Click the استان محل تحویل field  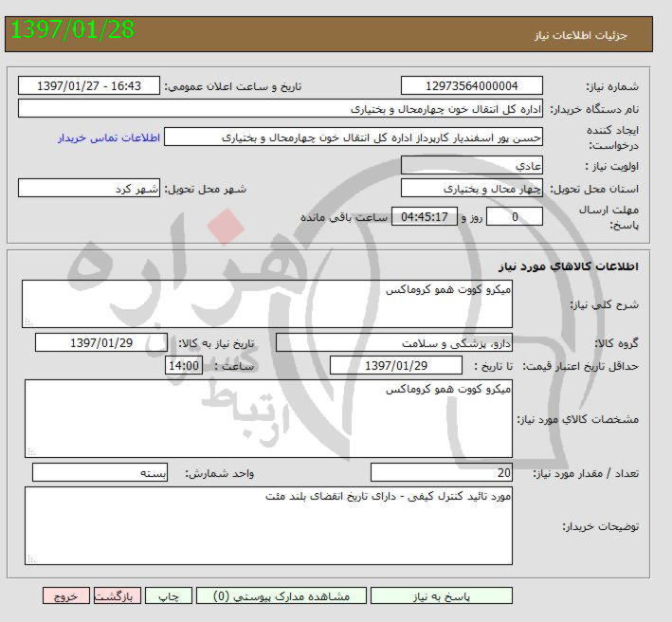click(x=472, y=188)
